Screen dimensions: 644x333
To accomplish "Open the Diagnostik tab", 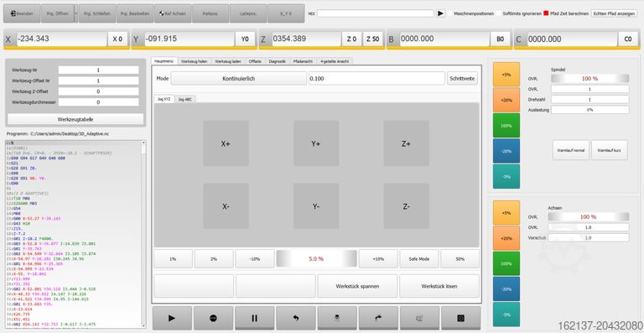I will pos(278,61).
